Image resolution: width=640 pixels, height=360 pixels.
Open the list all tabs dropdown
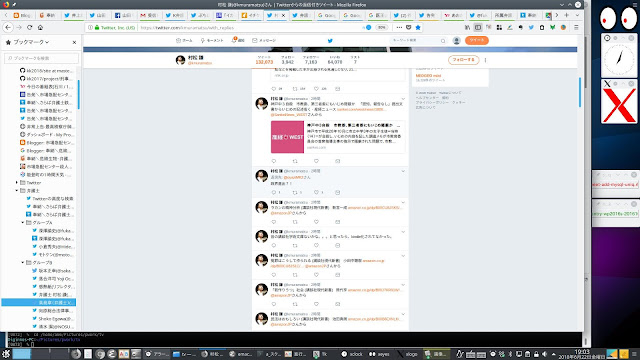coord(577,15)
